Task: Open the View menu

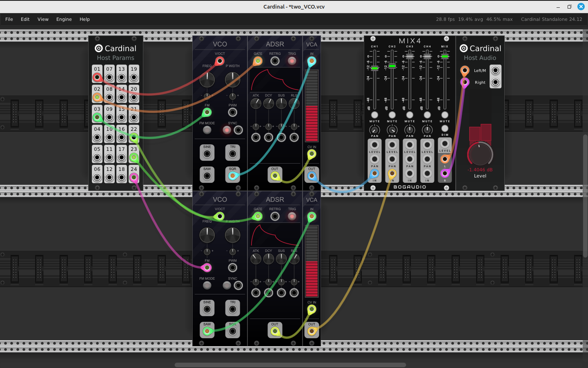Action: [43, 19]
